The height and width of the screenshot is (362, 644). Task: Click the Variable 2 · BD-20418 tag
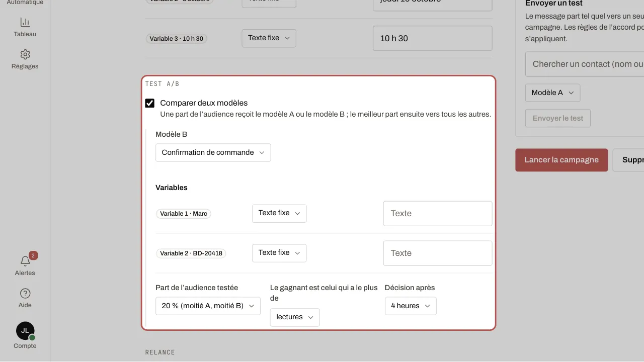[x=191, y=253]
